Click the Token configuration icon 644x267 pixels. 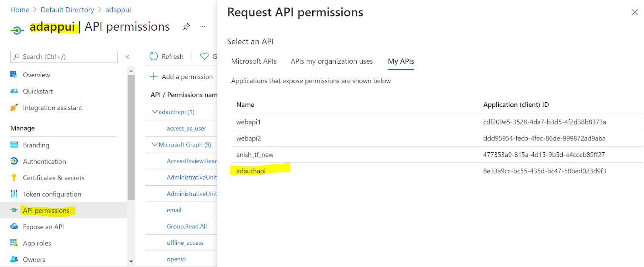click(x=14, y=194)
